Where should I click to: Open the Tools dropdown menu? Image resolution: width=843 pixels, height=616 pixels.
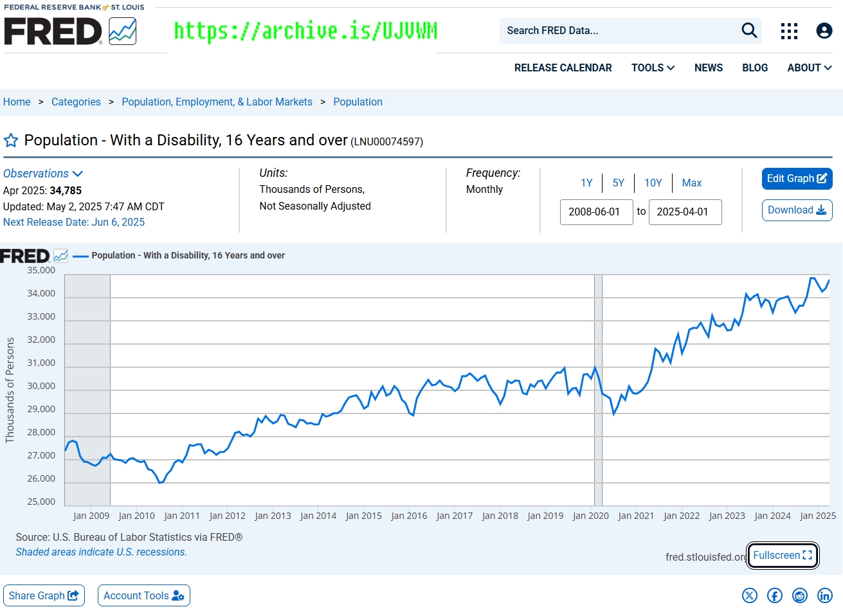pos(653,68)
